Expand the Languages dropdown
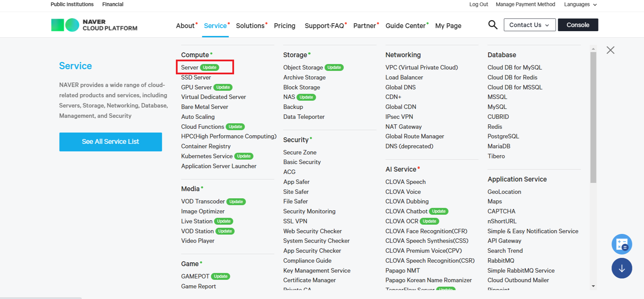The width and height of the screenshot is (644, 299). point(580,4)
